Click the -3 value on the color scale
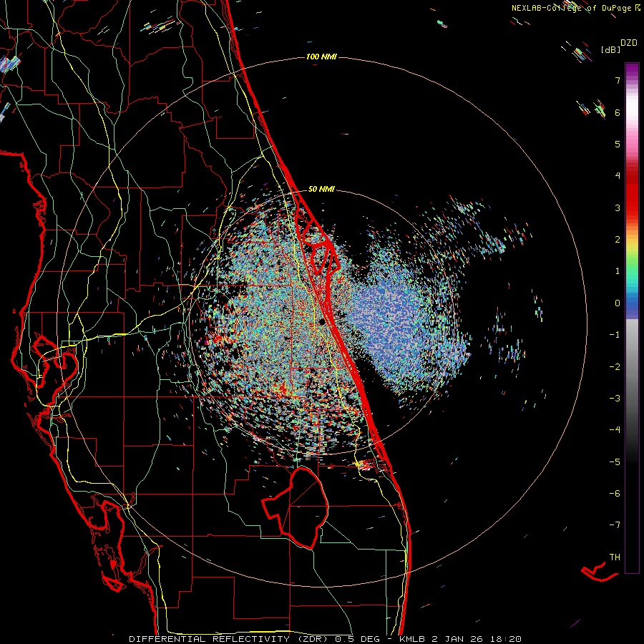 pos(615,399)
